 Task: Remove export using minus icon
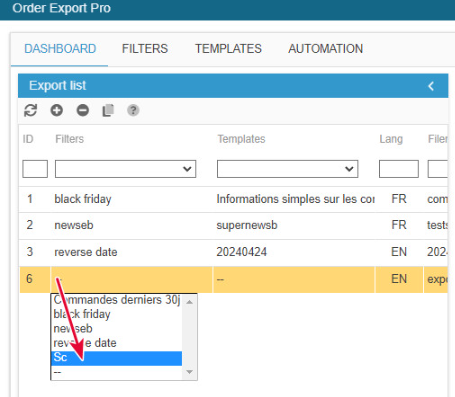[83, 110]
